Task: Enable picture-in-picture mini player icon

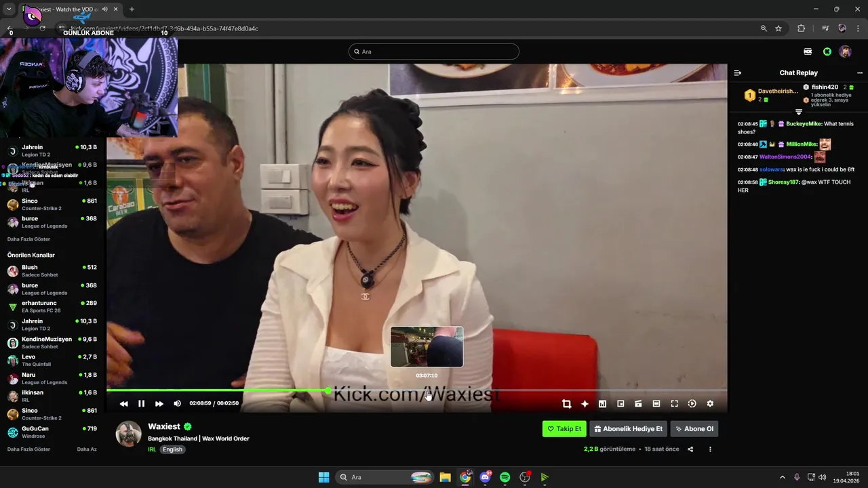Action: 620,404
